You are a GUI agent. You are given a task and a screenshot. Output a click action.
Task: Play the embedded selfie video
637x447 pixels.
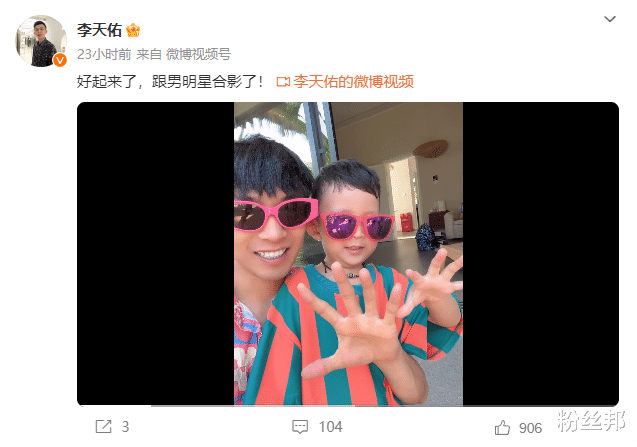pyautogui.click(x=348, y=254)
